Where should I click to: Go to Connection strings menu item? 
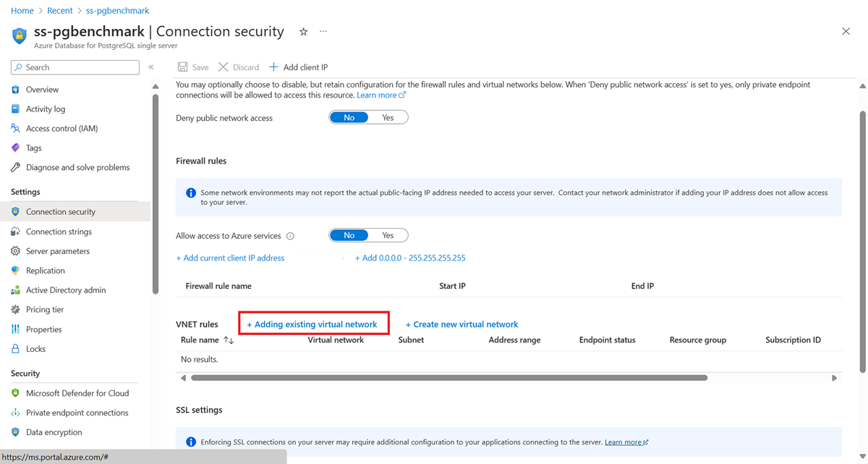59,232
